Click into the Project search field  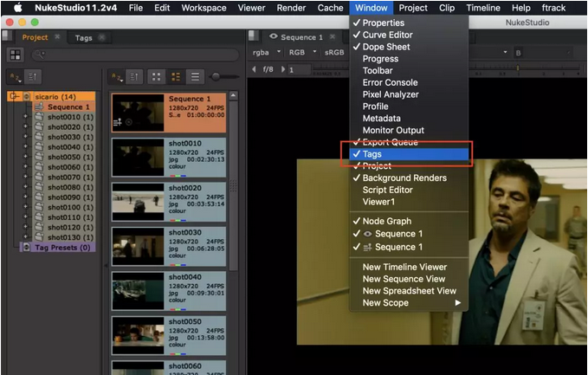pyautogui.click(x=135, y=55)
